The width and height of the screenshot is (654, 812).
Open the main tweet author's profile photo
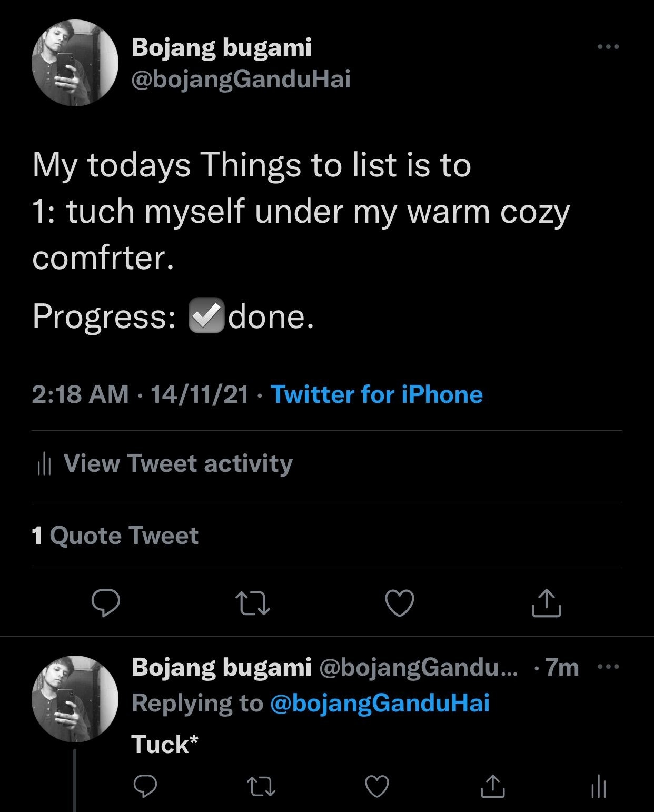pyautogui.click(x=75, y=63)
